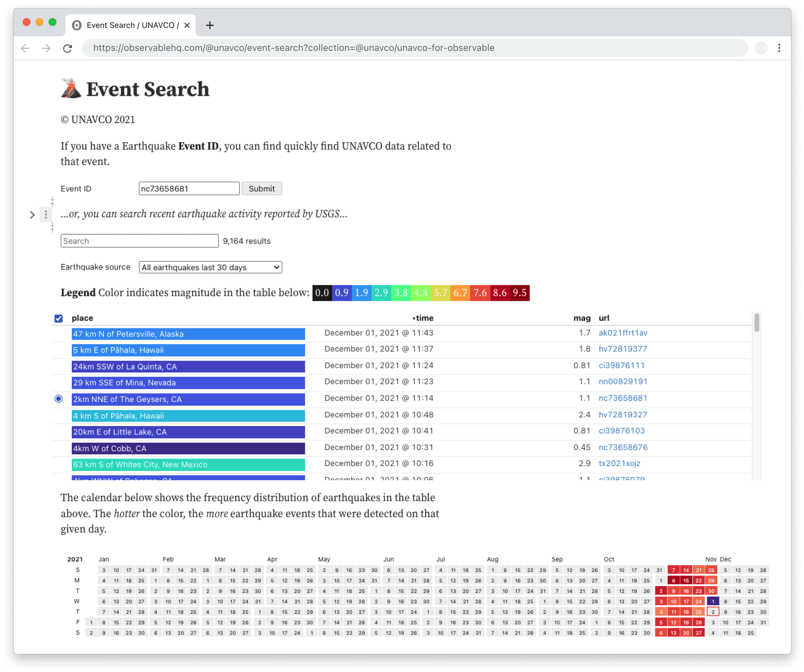This screenshot has width=804, height=672.
Task: Click into the earthquake Search field
Action: (139, 241)
